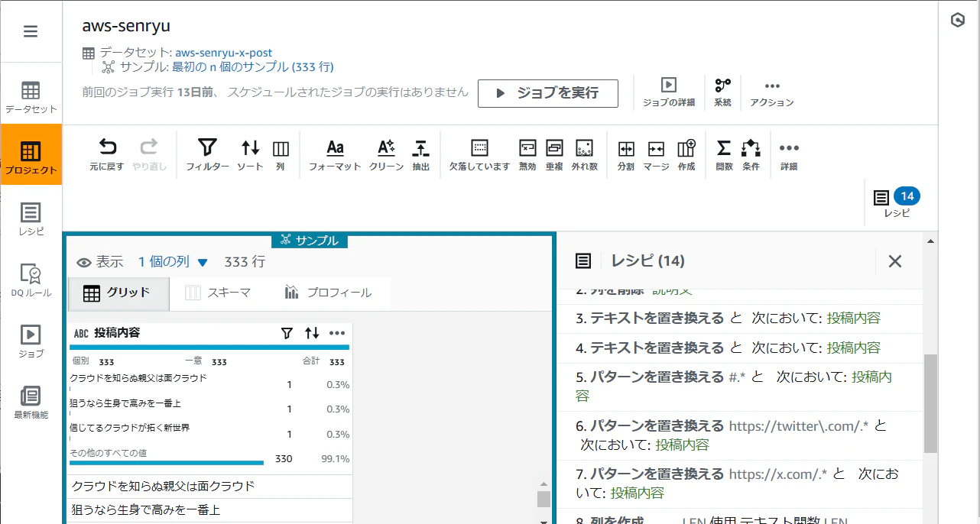980x524 pixels.
Task: Switch to プロフィール tab
Action: click(329, 293)
